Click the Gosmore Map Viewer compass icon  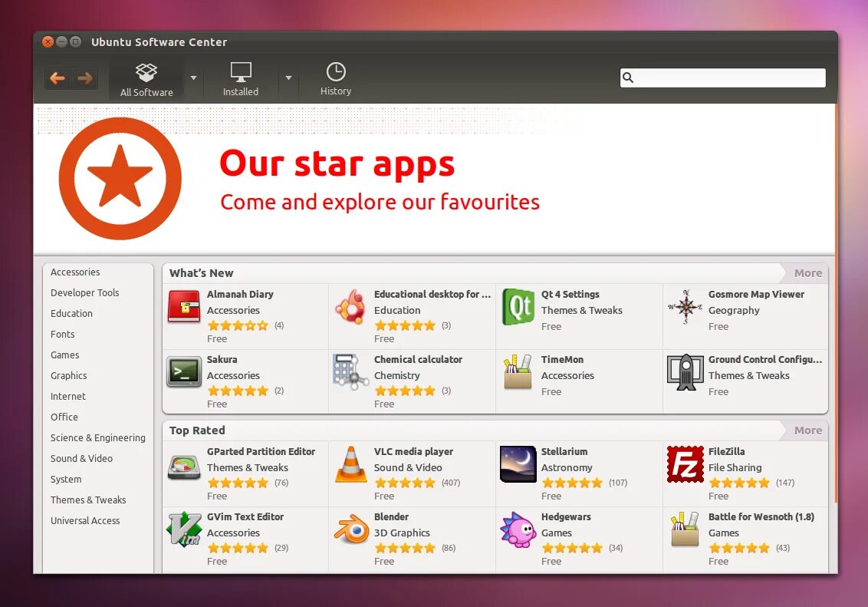tap(686, 306)
